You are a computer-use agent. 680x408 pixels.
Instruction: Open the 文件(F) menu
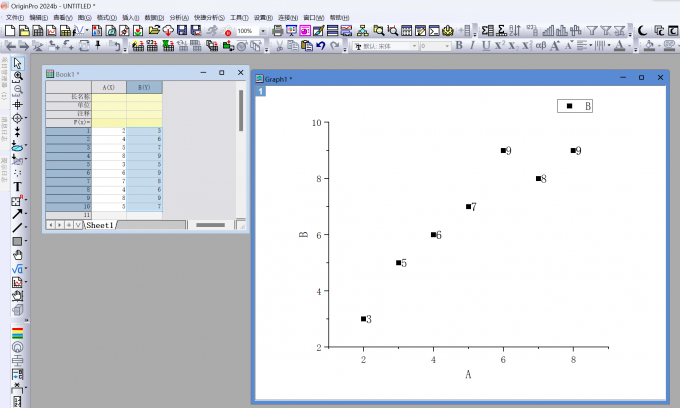click(14, 17)
